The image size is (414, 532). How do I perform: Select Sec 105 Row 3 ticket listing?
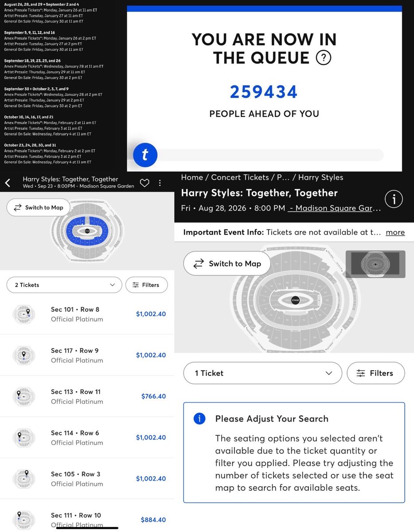tap(87, 479)
